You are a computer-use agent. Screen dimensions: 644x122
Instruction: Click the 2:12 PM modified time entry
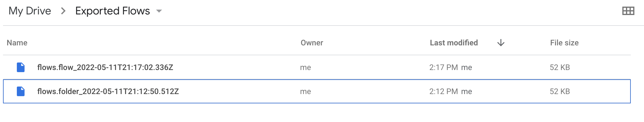pos(443,91)
